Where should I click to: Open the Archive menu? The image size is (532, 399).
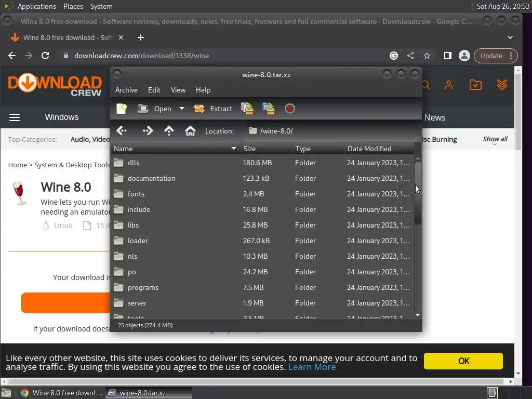[126, 90]
